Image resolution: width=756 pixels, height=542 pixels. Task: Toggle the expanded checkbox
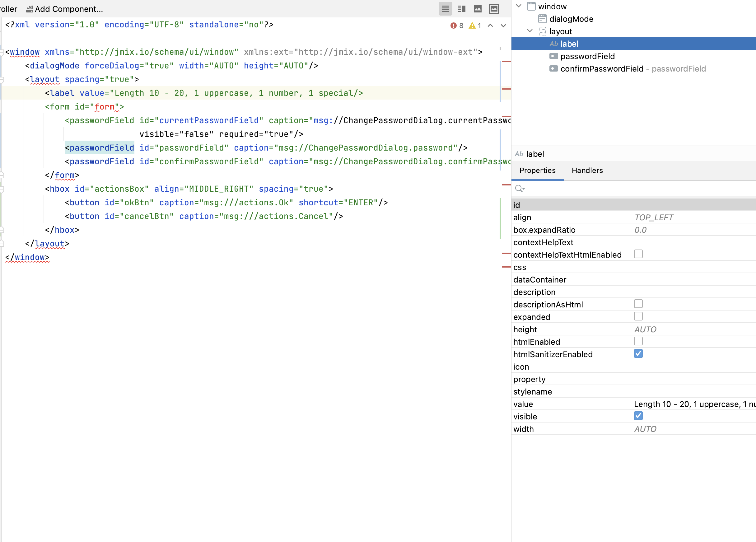tap(638, 316)
